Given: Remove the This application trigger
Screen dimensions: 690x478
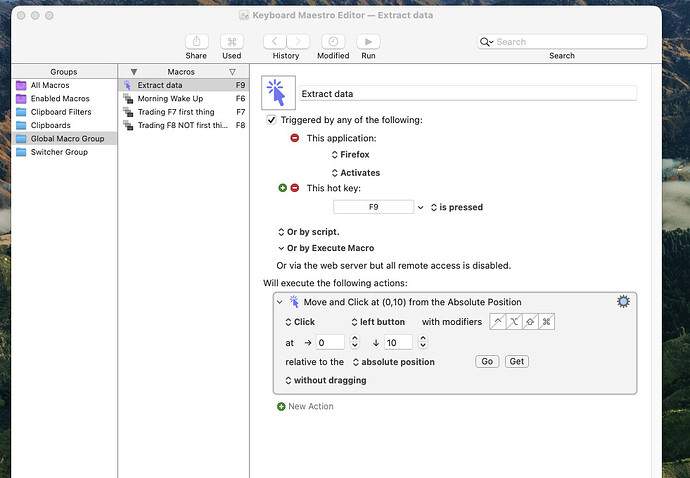Looking at the screenshot, I should 295,138.
